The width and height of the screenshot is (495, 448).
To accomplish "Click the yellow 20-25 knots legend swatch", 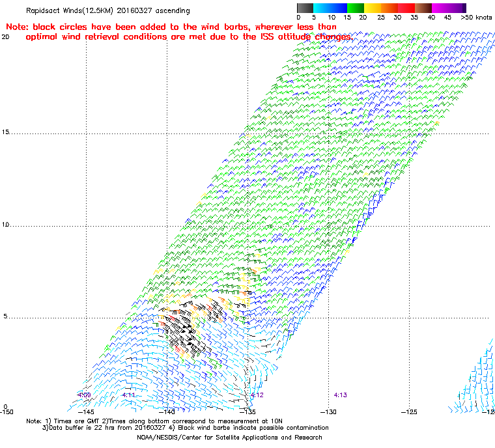I will (373, 8).
